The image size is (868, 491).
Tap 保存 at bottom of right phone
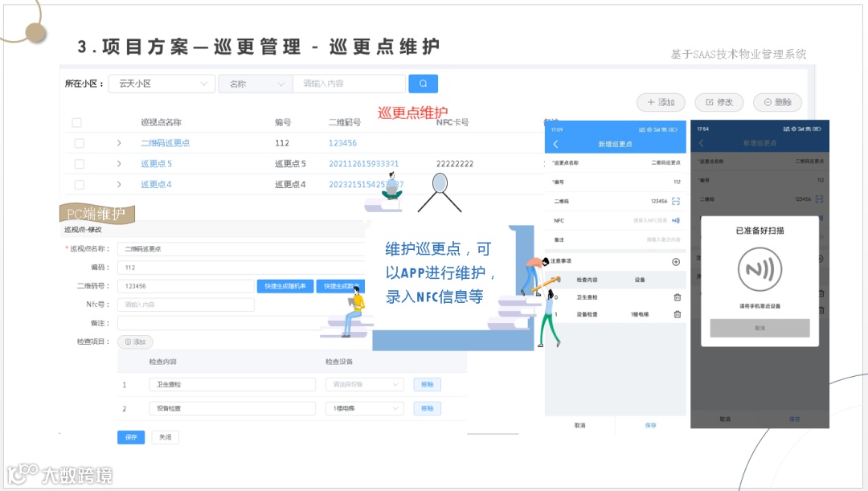794,419
